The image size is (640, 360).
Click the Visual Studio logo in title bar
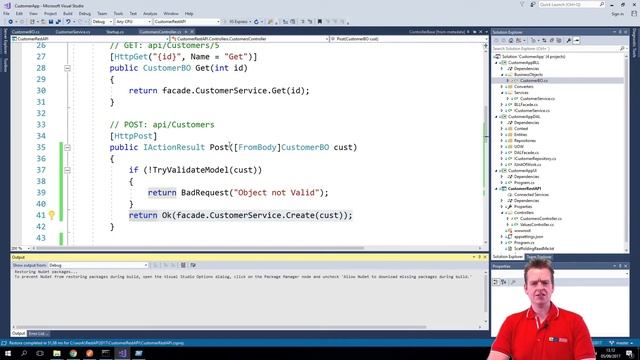[7, 5]
